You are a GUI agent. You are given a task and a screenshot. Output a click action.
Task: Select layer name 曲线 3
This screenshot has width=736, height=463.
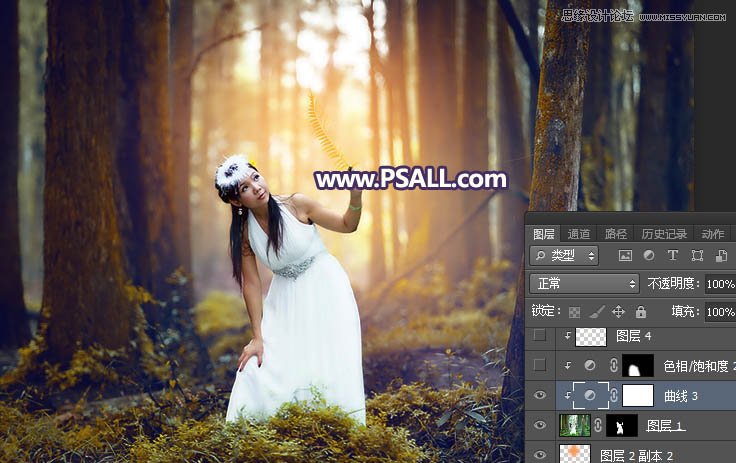pyautogui.click(x=681, y=396)
